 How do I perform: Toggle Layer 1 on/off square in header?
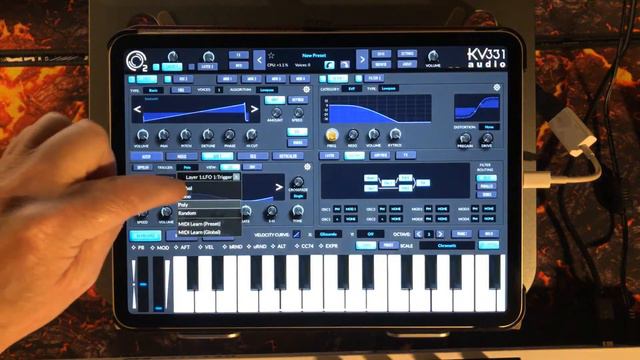pos(156,67)
